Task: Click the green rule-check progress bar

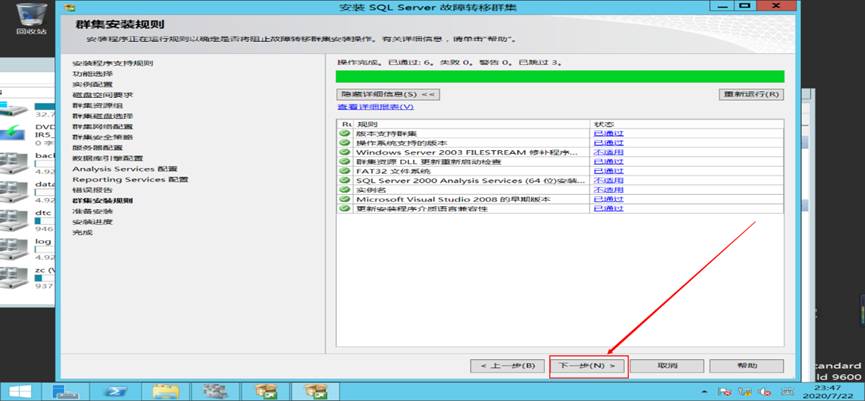Action: click(x=560, y=77)
